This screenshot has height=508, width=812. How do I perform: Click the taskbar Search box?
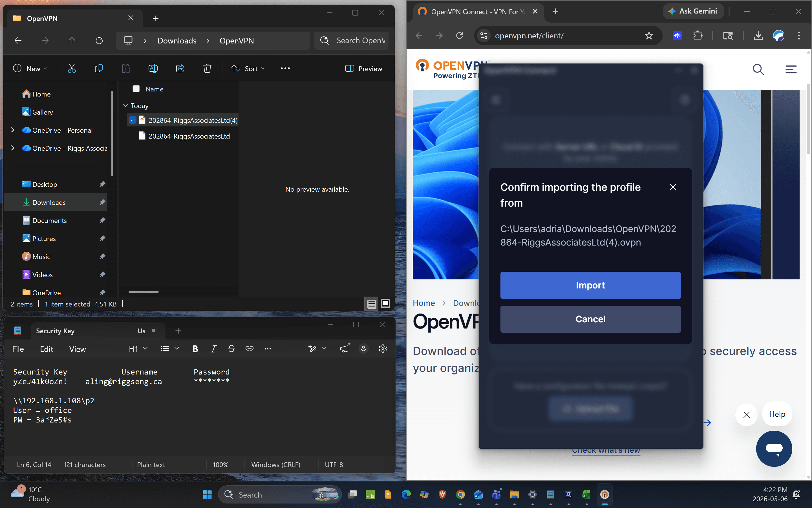coord(279,494)
